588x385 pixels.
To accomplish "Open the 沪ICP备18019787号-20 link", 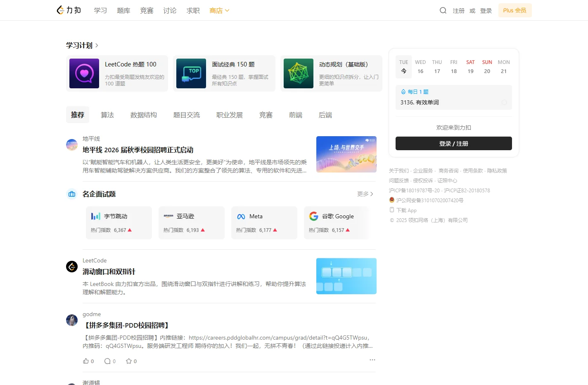I will tap(414, 191).
